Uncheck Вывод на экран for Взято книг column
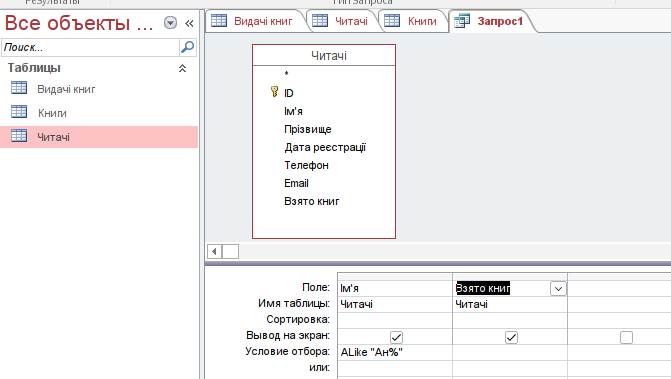The height and width of the screenshot is (379, 671). click(x=511, y=338)
